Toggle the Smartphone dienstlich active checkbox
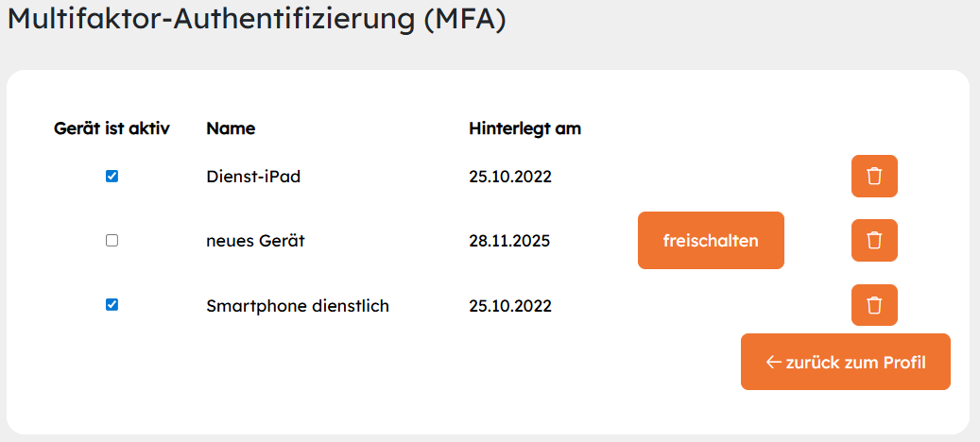This screenshot has height=442, width=980. click(112, 305)
